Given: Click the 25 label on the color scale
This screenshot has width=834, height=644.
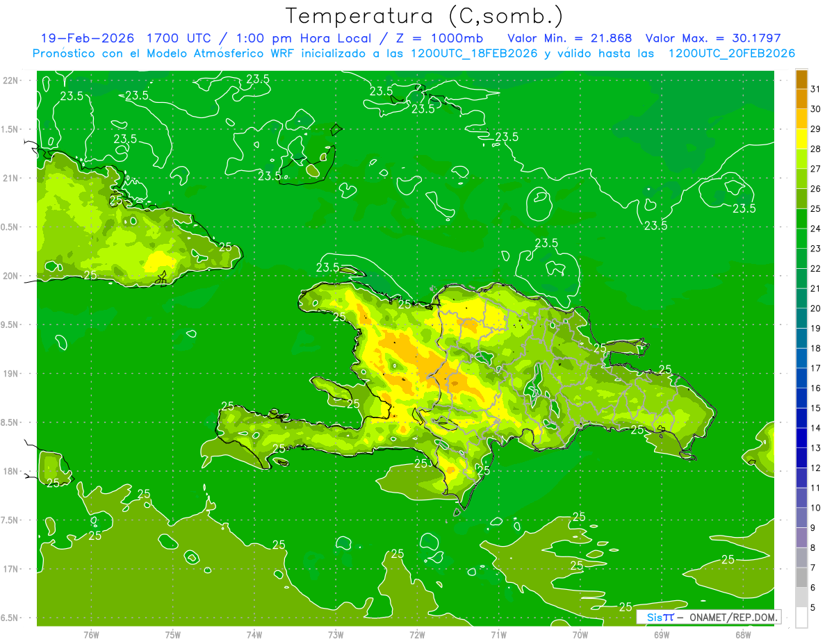Looking at the screenshot, I should pyautogui.click(x=816, y=208).
